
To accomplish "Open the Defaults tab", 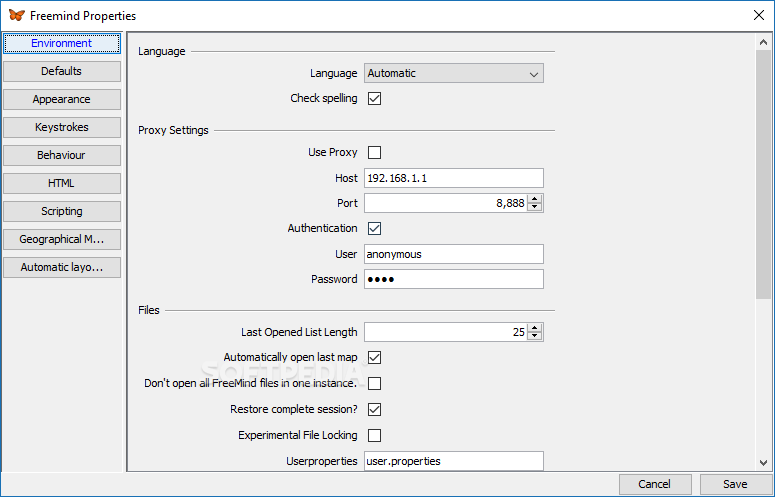I will 62,71.
